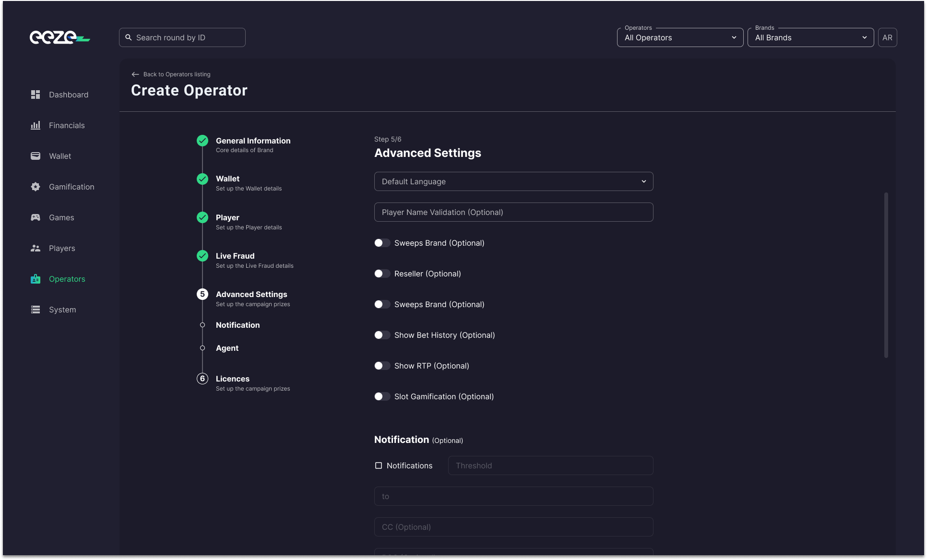The image size is (927, 560).
Task: Click the Dashboard grid icon
Action: coord(36,95)
